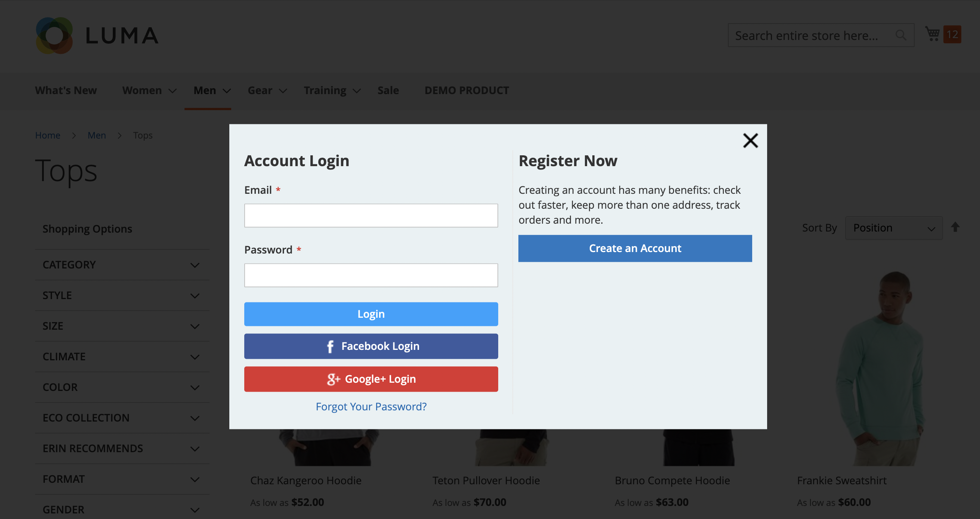Toggle the sort direction arrow icon
This screenshot has width=980, height=519.
[955, 227]
